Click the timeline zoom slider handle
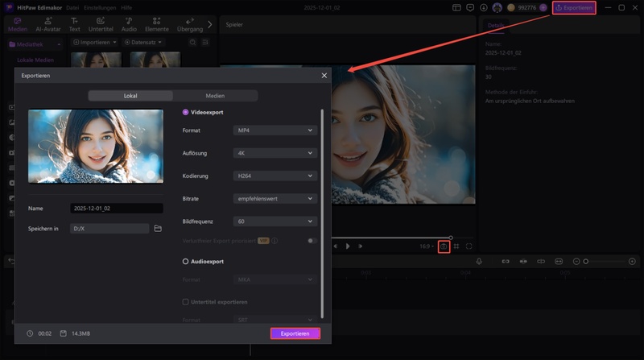Image resolution: width=644 pixels, height=360 pixels. tap(586, 262)
